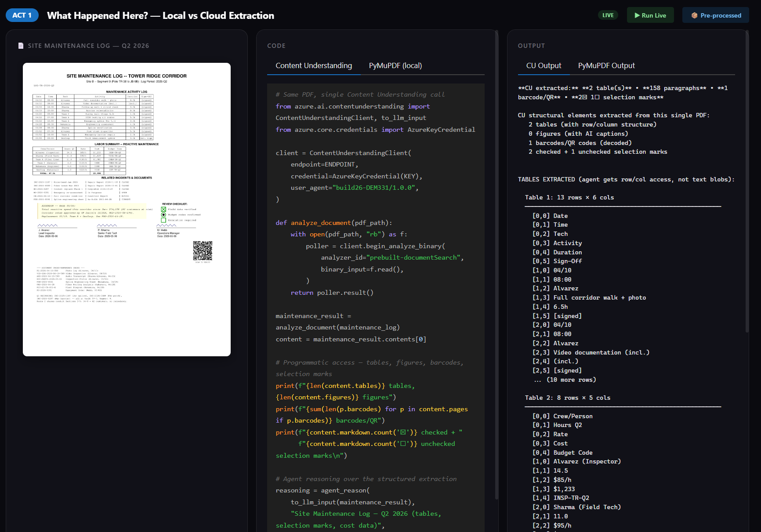Image resolution: width=761 pixels, height=532 pixels.
Task: Click 'Table 1: 13 rows × 6 cols' heading
Action: (x=569, y=197)
